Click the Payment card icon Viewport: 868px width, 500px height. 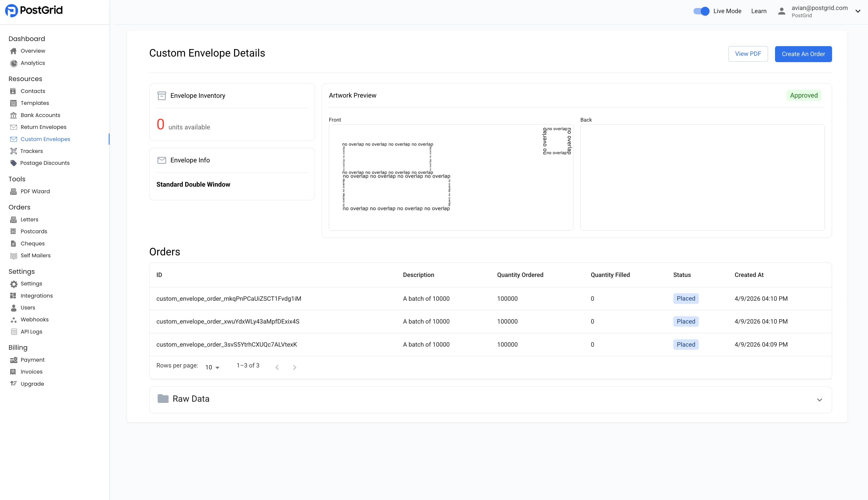13,360
